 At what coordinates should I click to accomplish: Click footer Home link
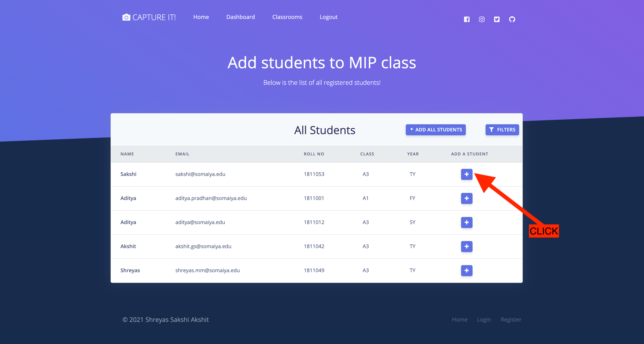(x=459, y=319)
